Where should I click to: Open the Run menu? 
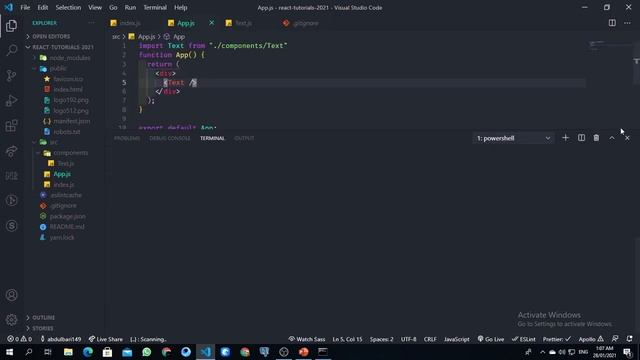tap(130, 7)
